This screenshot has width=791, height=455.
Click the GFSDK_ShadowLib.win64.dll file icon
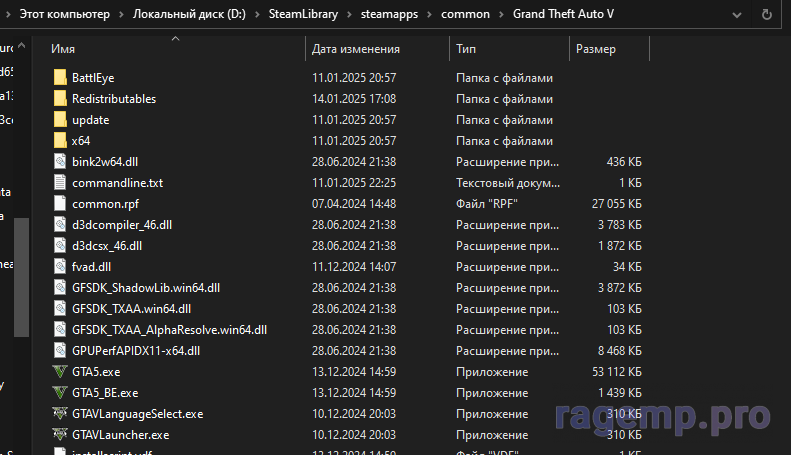60,288
